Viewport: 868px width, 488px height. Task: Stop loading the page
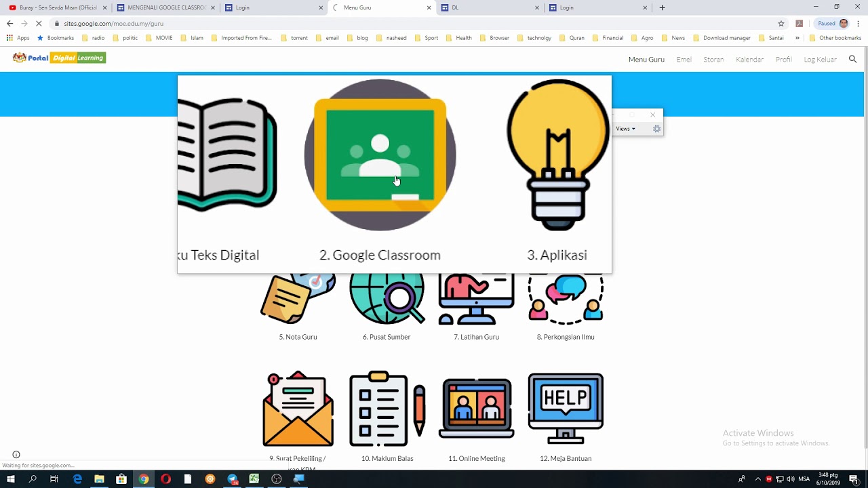tap(39, 23)
